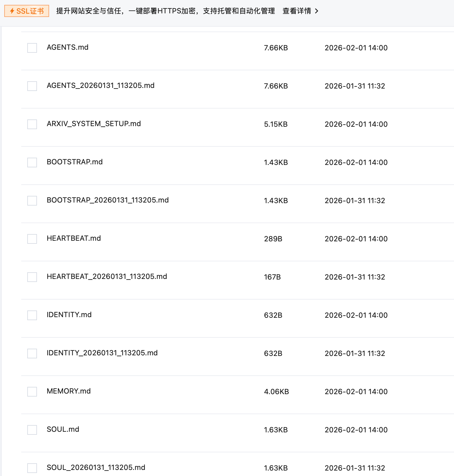Click the HEARTBEAT.md file name
454x476 pixels.
[74, 239]
